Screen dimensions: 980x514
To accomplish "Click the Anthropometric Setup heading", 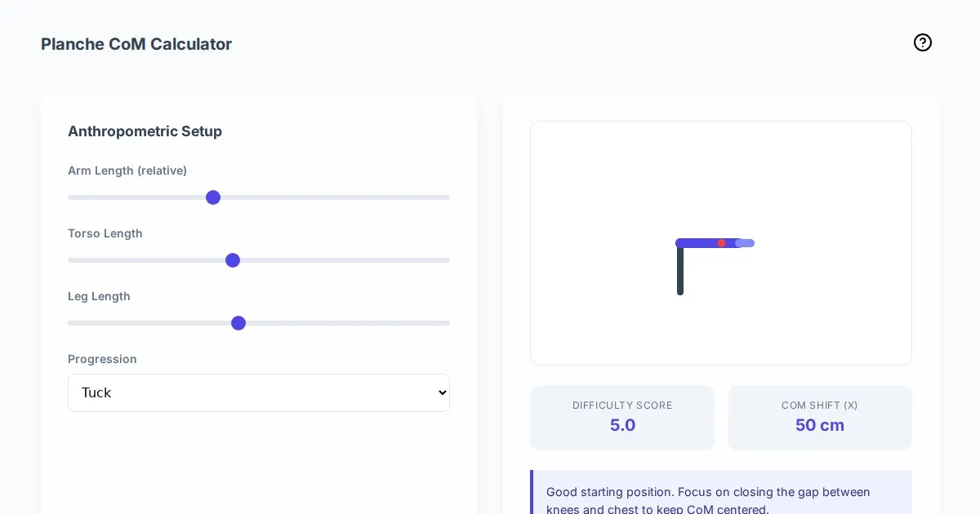I will (x=145, y=131).
